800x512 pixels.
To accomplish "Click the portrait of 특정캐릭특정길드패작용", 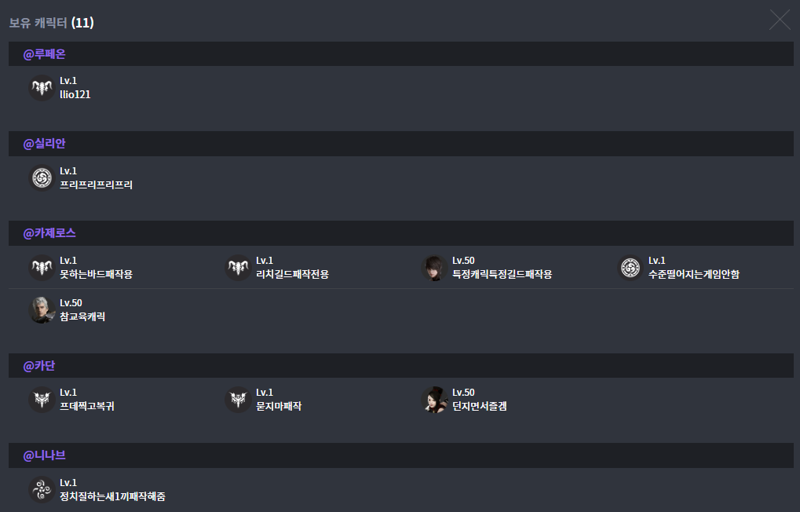I will point(434,268).
